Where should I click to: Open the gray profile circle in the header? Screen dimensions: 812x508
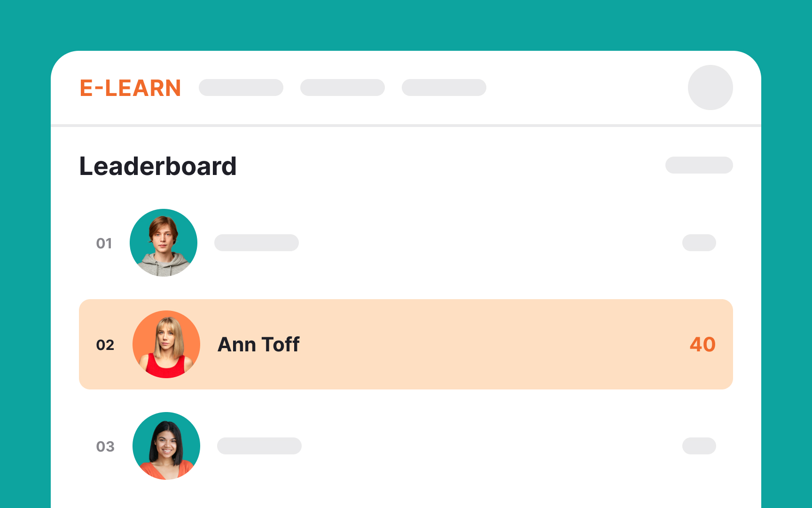(710, 87)
